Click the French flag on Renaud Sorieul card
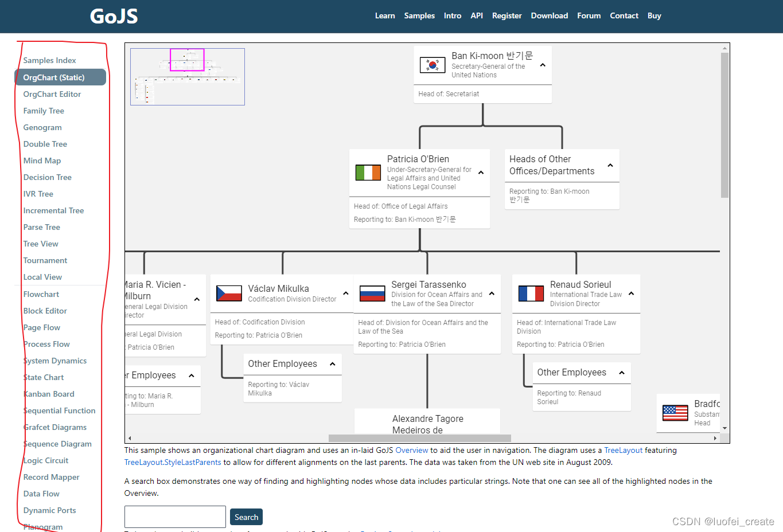 click(531, 294)
